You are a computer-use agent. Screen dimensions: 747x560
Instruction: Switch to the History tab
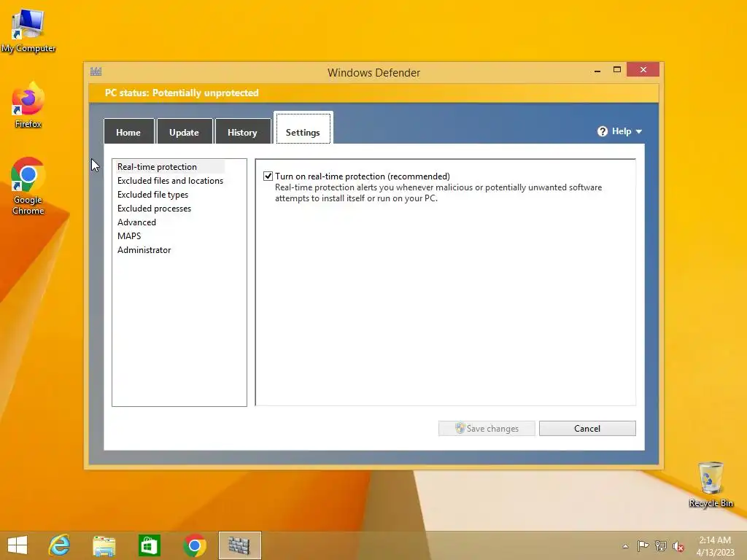tap(242, 131)
